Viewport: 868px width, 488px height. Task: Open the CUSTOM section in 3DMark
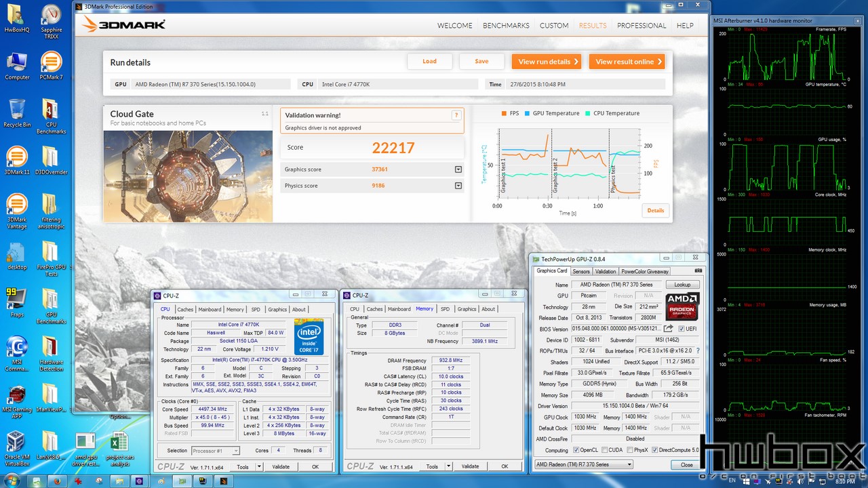pos(554,26)
